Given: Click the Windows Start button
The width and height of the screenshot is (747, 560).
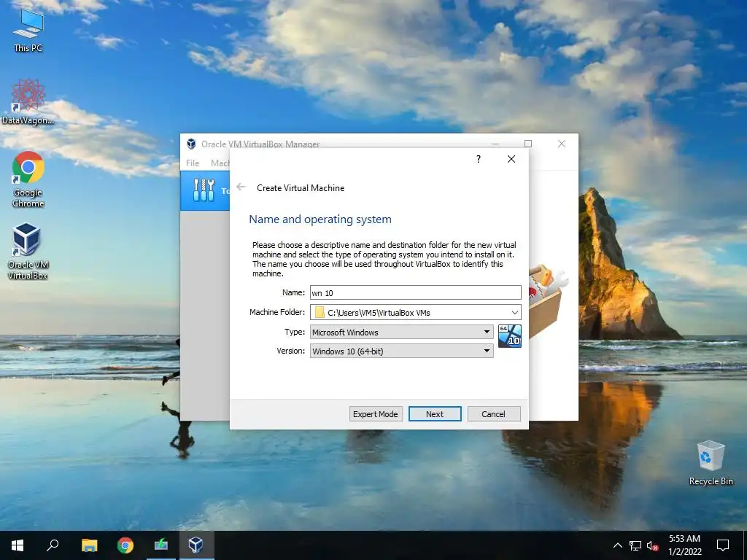Looking at the screenshot, I should click(18, 545).
